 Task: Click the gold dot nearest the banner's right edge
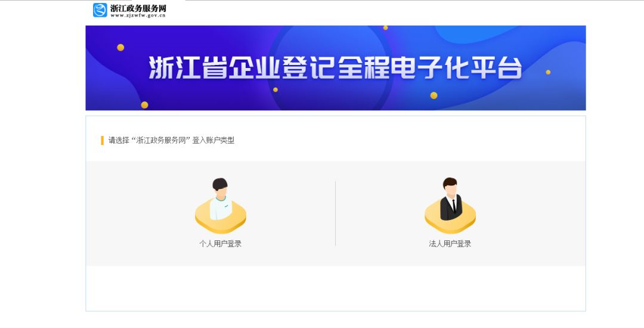pyautogui.click(x=548, y=72)
